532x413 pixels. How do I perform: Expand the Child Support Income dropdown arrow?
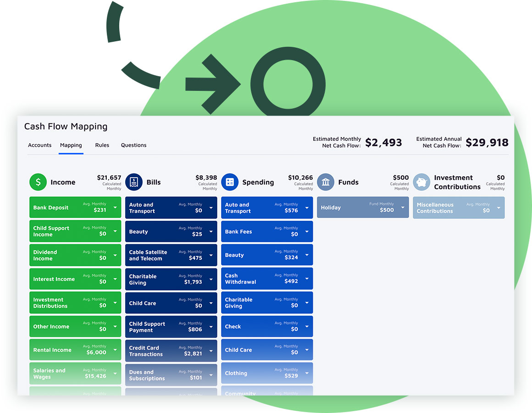[116, 231]
